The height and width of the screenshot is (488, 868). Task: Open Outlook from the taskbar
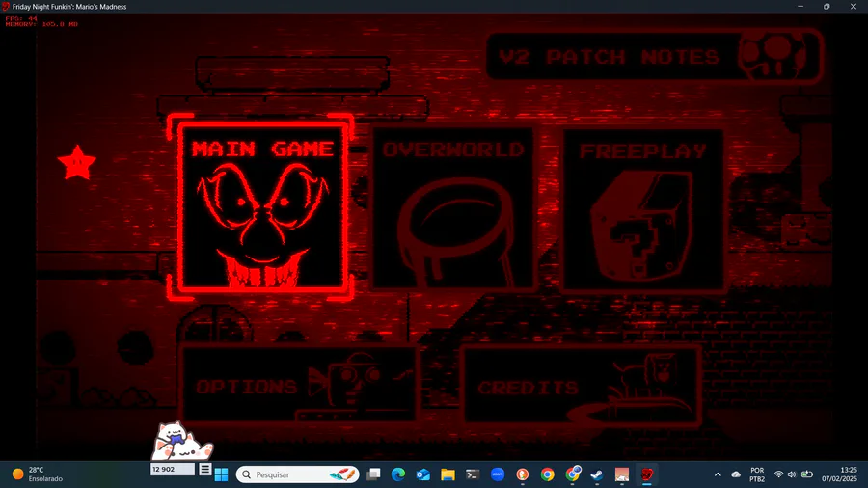(423, 474)
